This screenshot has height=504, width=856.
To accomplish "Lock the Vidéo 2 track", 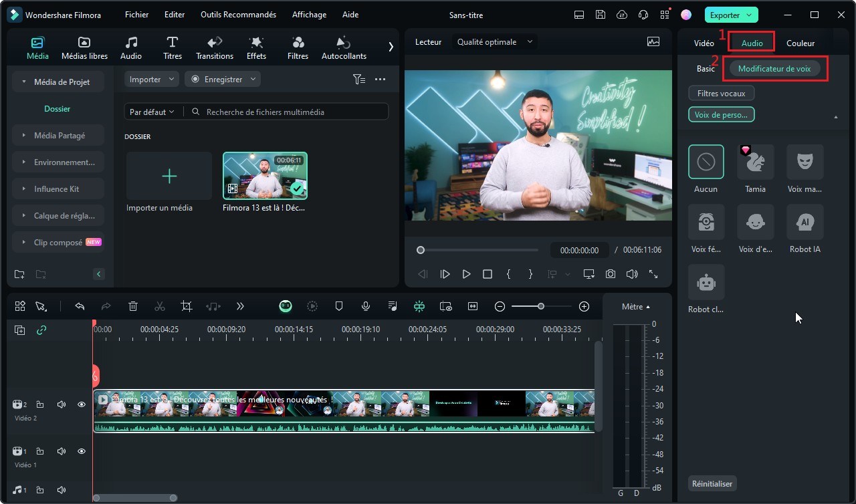I will tap(40, 404).
